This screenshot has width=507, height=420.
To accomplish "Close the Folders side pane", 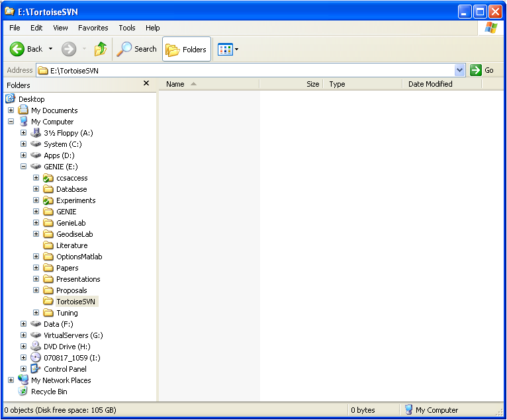I will coord(146,83).
